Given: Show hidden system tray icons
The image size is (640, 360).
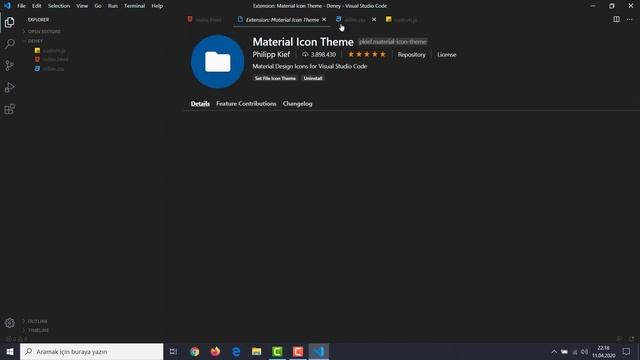Looking at the screenshot, I should click(x=554, y=351).
